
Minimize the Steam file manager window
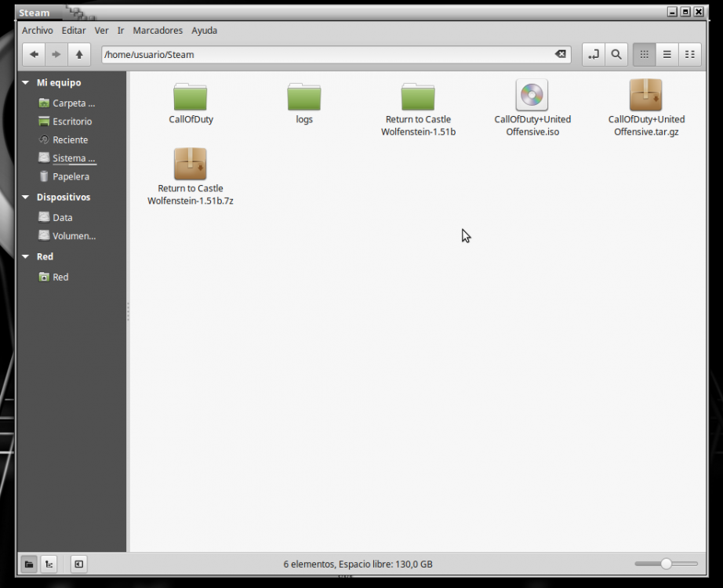point(672,12)
